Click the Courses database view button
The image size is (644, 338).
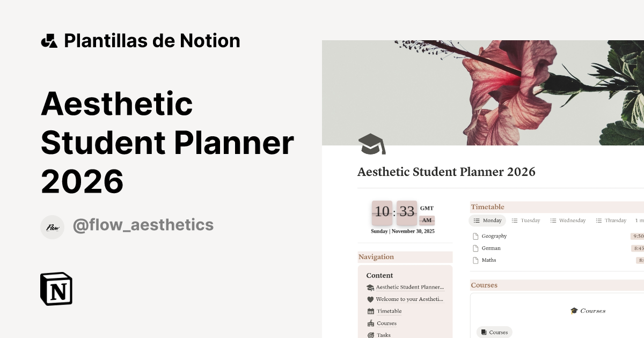(x=494, y=332)
